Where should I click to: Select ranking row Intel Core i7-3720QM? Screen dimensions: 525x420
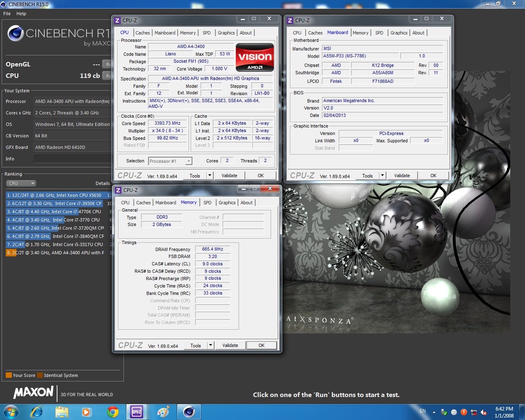59,228
